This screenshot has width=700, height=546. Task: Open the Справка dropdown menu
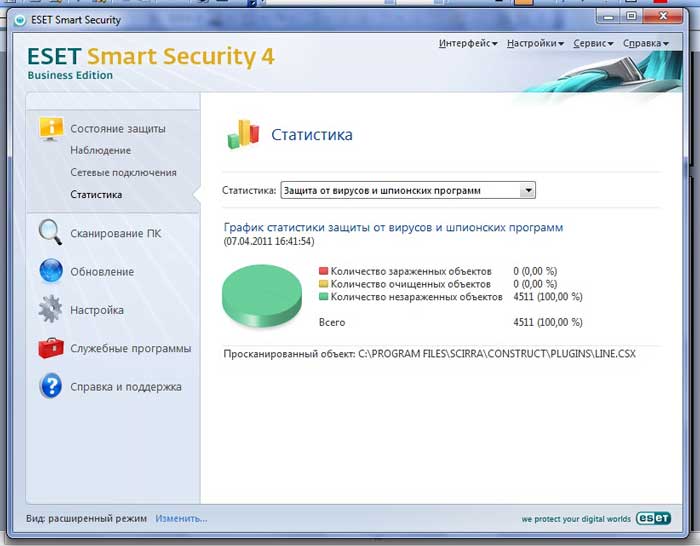click(646, 43)
